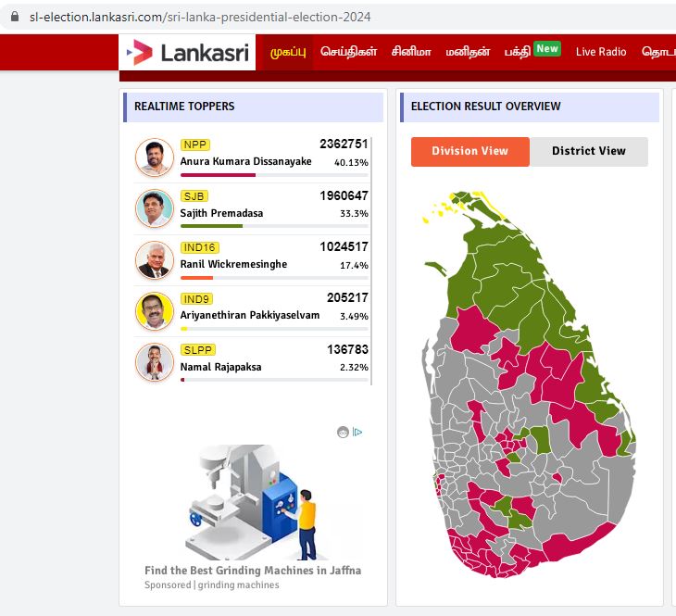The width and height of the screenshot is (676, 616).
Task: Click the vote count 136783
Action: click(x=347, y=349)
